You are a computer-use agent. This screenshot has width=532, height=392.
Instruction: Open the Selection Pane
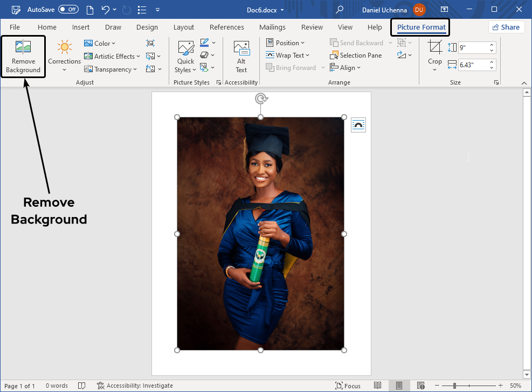coord(356,55)
